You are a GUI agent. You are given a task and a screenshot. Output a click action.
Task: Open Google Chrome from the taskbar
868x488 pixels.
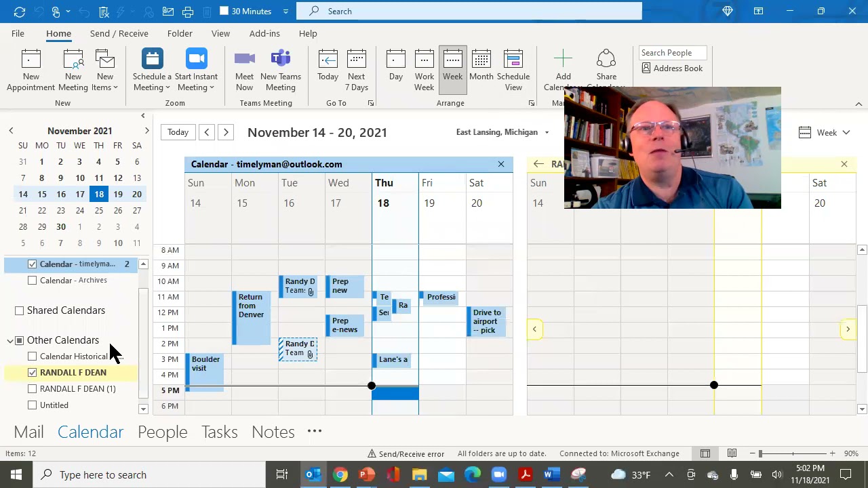[x=340, y=474]
